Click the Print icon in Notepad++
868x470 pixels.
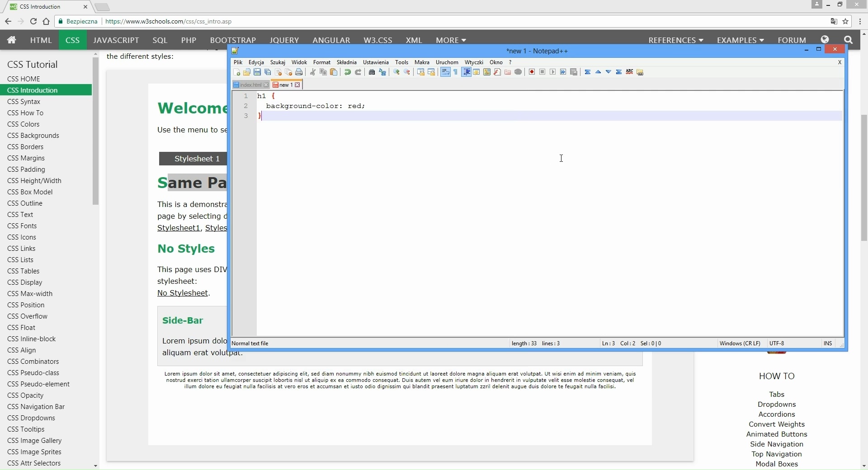click(299, 72)
